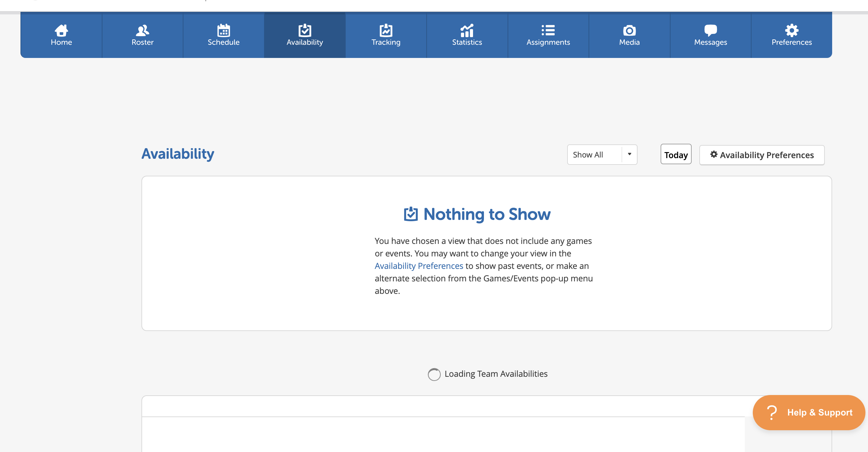Open the Messages speech bubble icon
Image resolution: width=868 pixels, height=452 pixels.
pyautogui.click(x=710, y=30)
